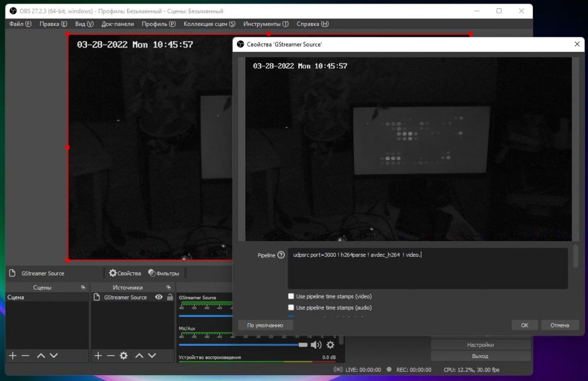588x381 pixels.
Task: Open audio settings gear in the mixer
Action: [330, 345]
